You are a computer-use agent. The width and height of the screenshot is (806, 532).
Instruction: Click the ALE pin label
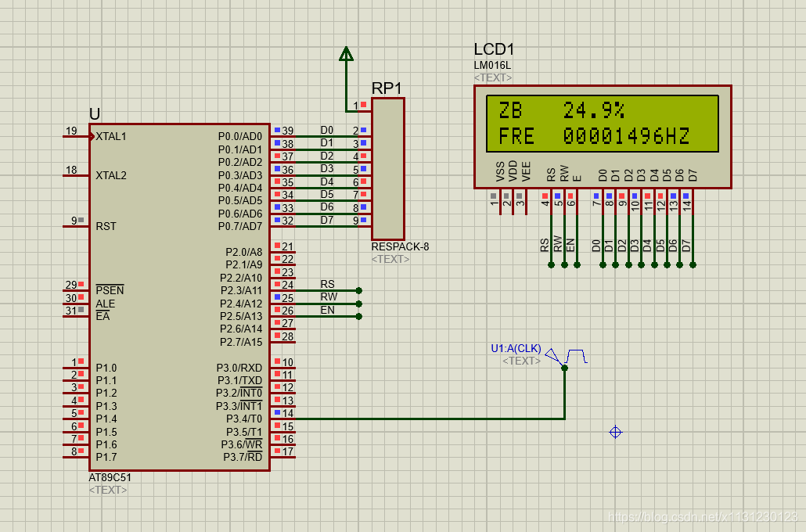[106, 304]
